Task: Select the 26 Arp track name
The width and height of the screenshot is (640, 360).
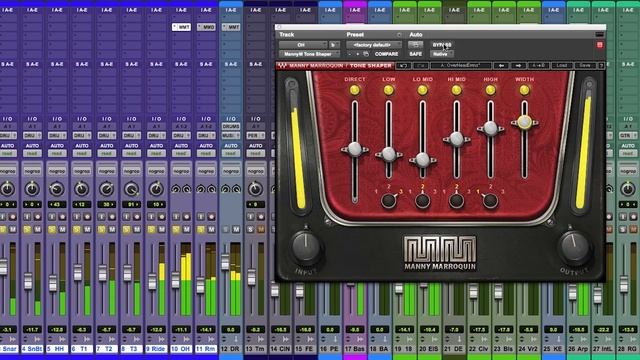Action: pos(578,349)
